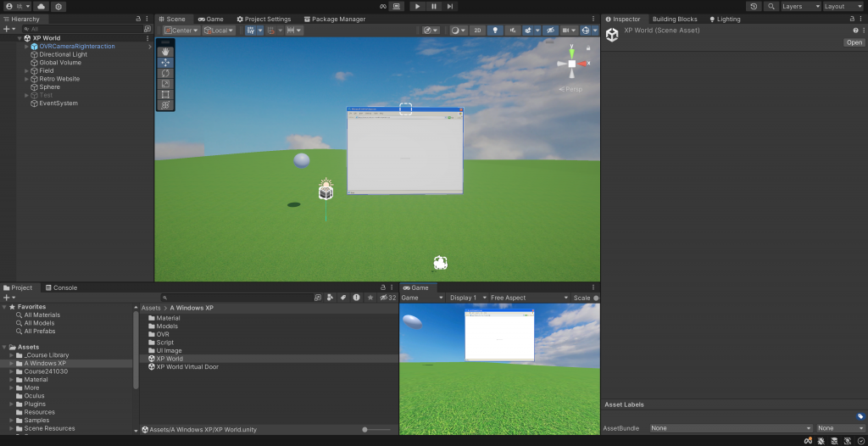
Task: Open Undo History icon
Action: pos(754,6)
